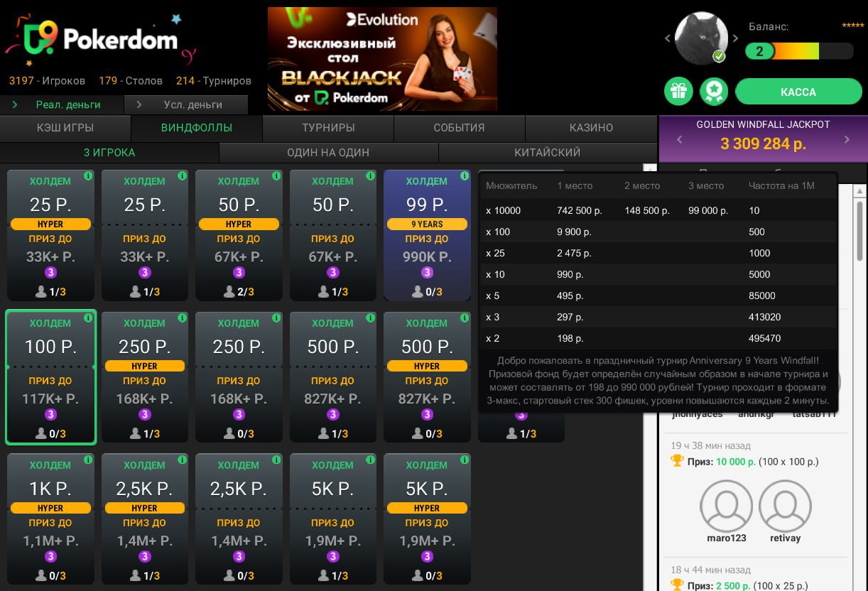Open retivay player avatar
Screen dimensions: 868x591
[x=785, y=506]
